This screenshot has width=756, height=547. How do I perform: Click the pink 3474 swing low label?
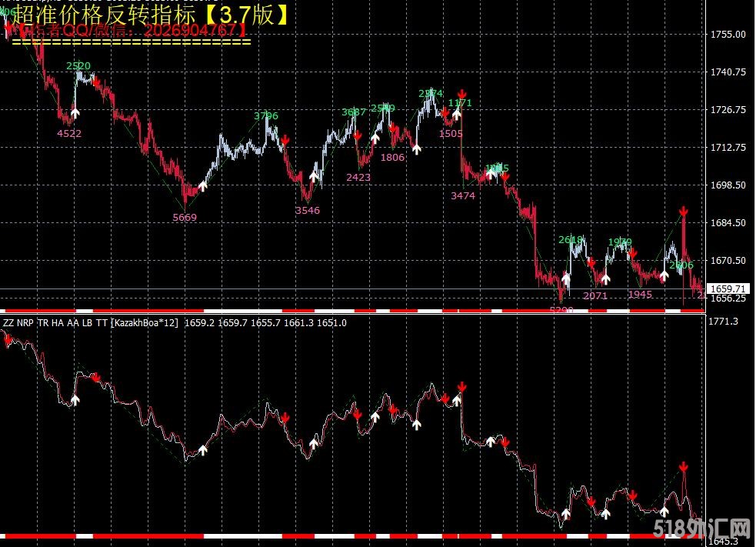point(463,196)
